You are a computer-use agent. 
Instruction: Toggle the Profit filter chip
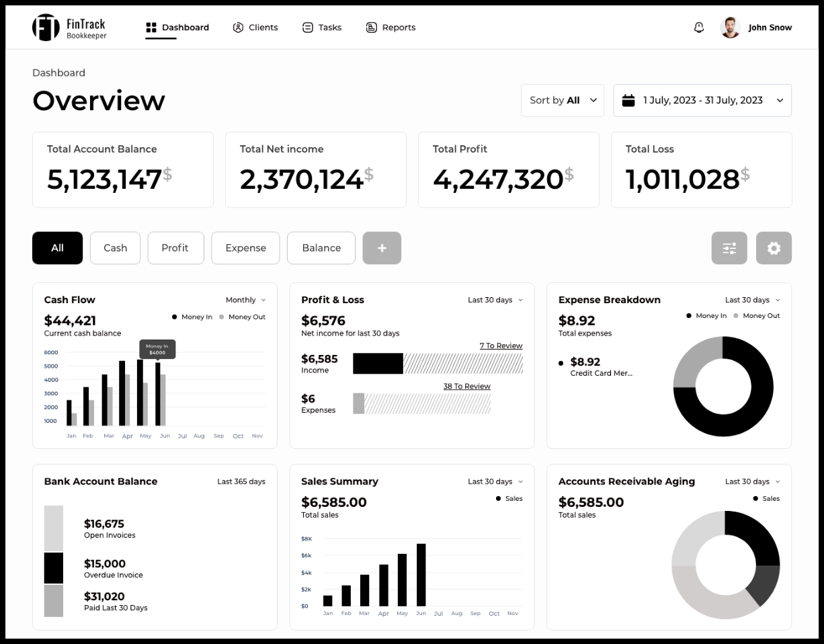pyautogui.click(x=175, y=248)
